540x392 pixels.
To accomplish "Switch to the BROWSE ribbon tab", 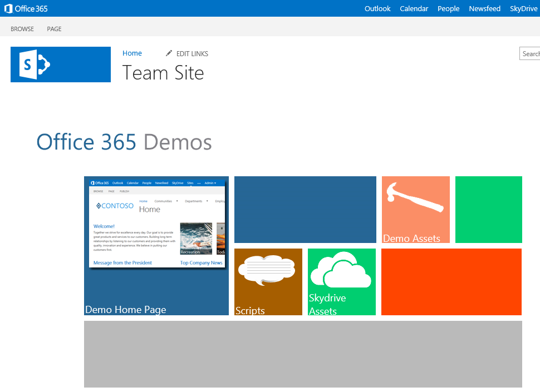I will pos(22,29).
